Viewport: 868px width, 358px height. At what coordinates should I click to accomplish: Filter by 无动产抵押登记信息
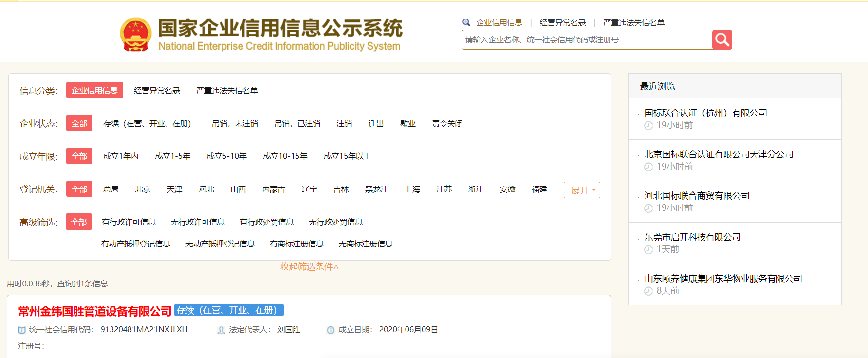[x=220, y=244]
